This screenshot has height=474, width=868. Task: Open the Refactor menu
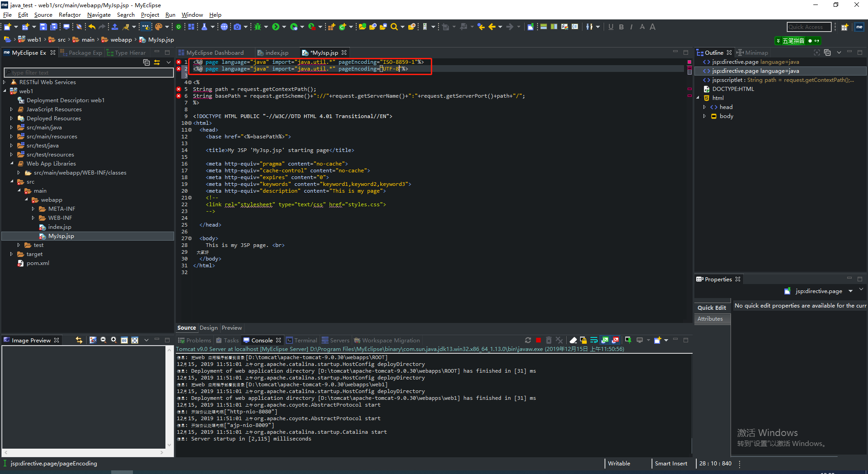click(70, 15)
